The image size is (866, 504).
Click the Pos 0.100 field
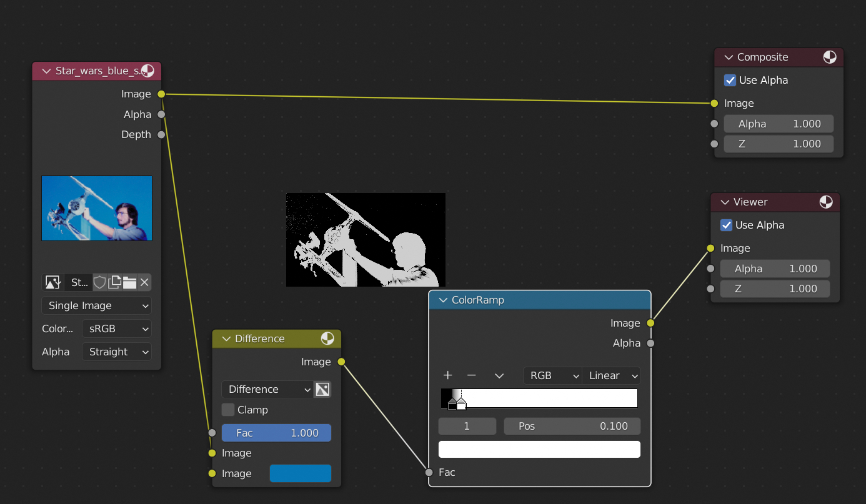[x=572, y=426]
